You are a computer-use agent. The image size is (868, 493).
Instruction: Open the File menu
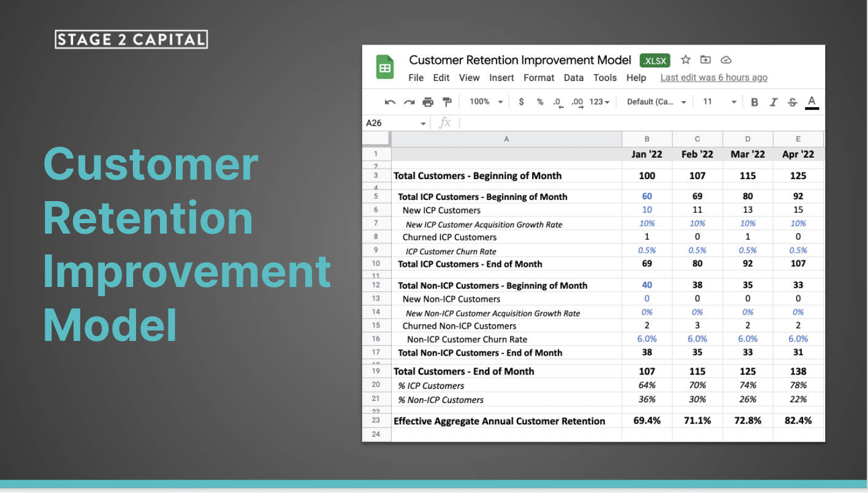[416, 78]
